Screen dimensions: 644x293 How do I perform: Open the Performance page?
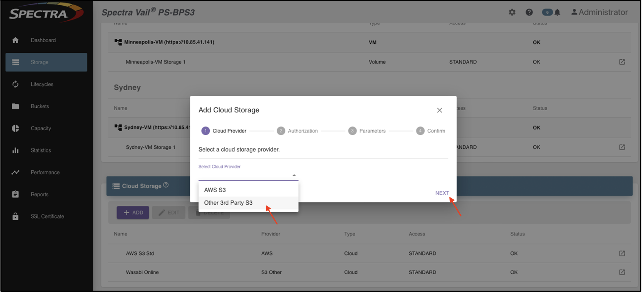point(46,173)
